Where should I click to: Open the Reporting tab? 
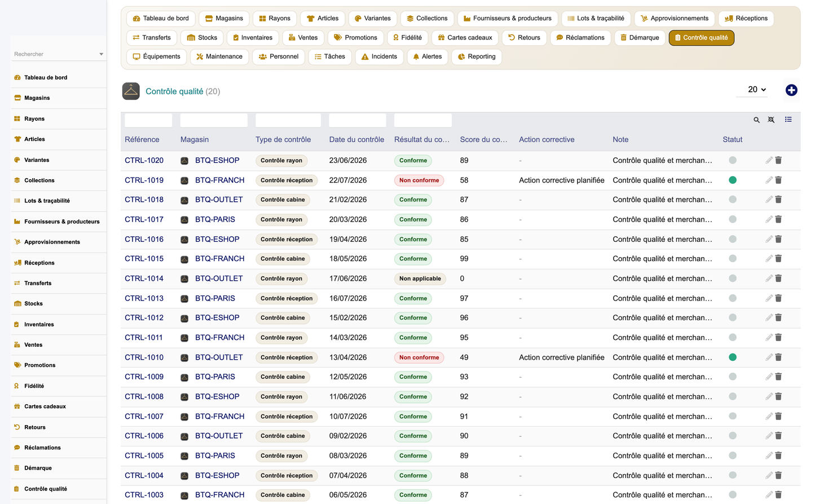click(477, 56)
